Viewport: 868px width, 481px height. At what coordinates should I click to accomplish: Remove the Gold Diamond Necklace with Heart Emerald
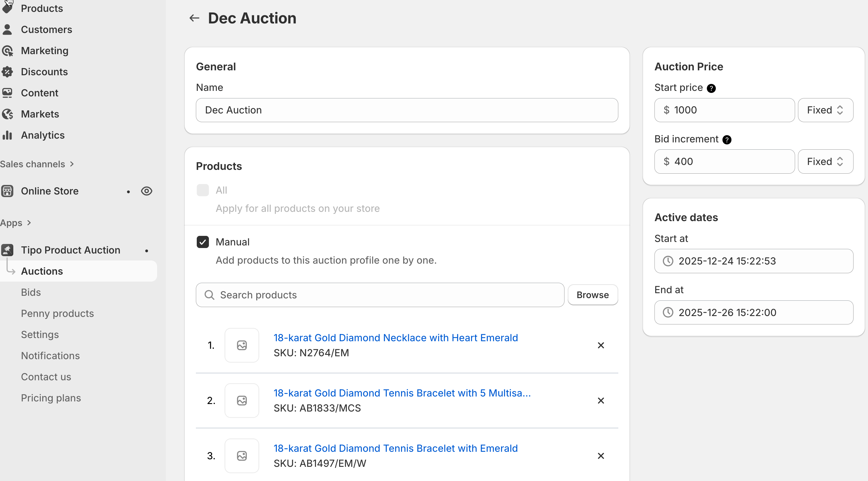point(600,345)
